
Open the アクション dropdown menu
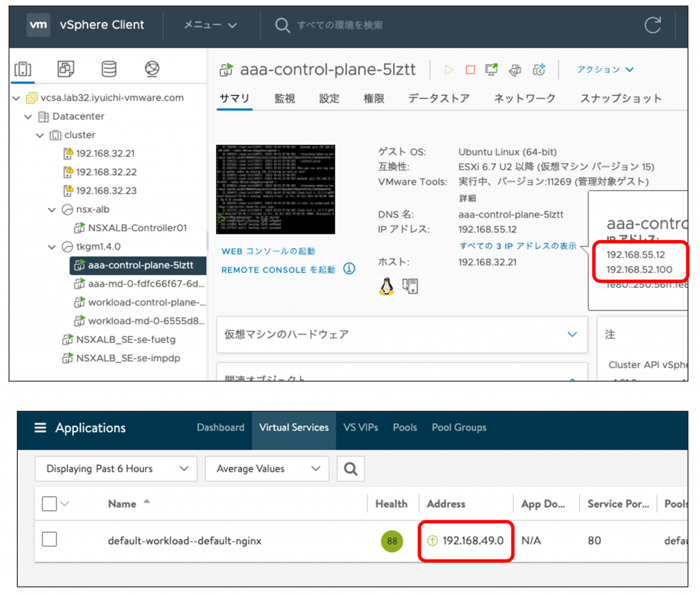tap(605, 70)
